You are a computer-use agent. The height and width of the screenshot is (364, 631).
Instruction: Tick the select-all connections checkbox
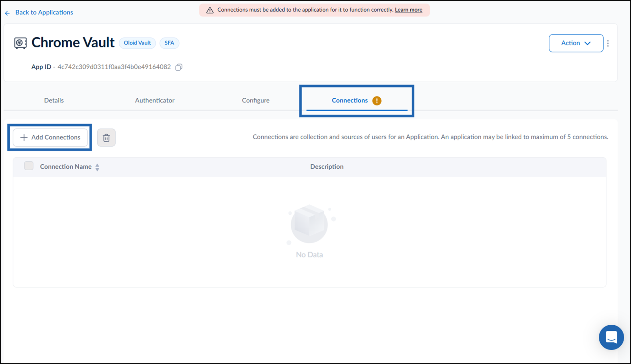tap(29, 166)
